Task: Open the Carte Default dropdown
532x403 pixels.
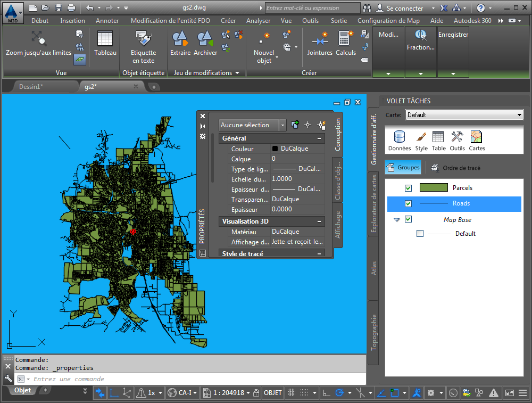Action: click(519, 115)
